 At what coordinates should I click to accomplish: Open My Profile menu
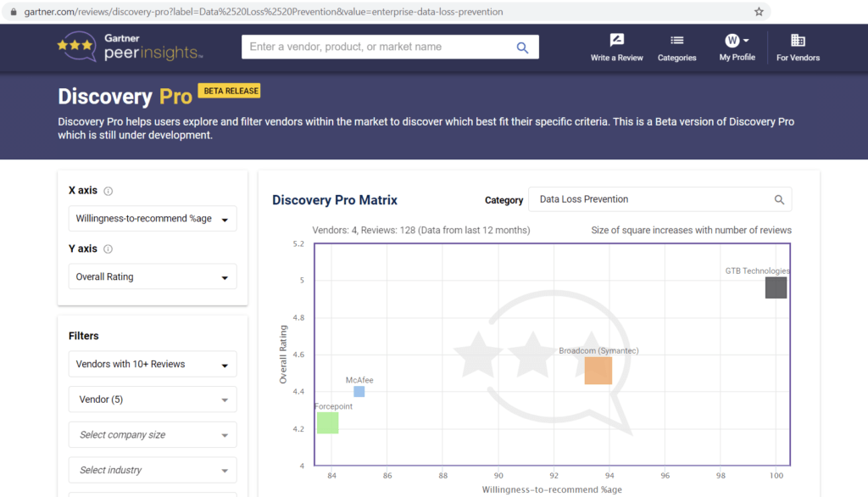pyautogui.click(x=737, y=47)
